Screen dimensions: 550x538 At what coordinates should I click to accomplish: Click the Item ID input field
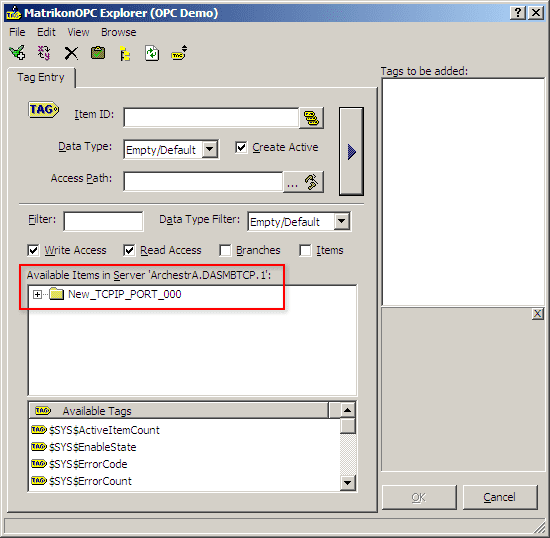pyautogui.click(x=211, y=117)
